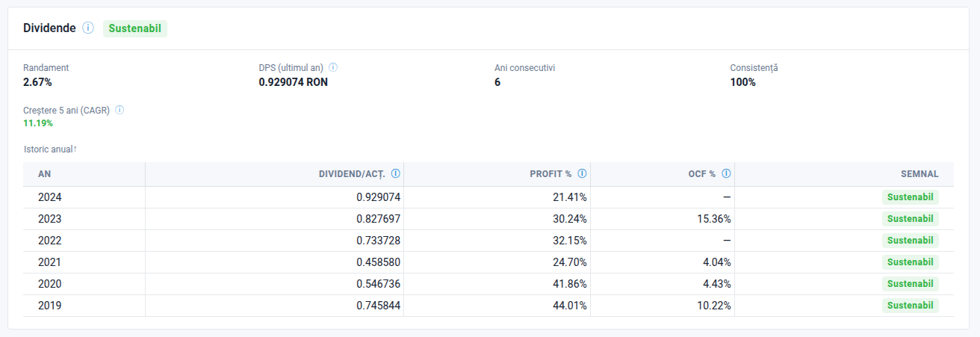Show info for DIVIDEND/ACȚ. column header

point(395,173)
